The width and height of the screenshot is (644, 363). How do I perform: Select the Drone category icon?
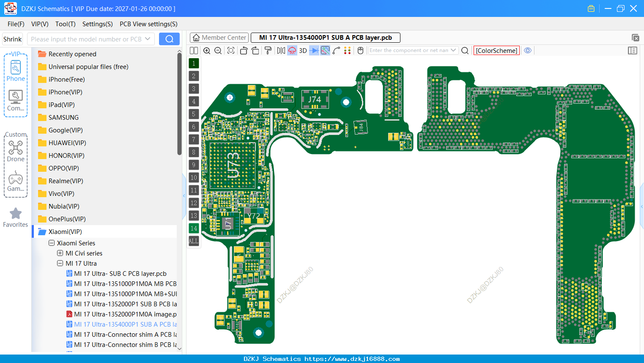(16, 151)
